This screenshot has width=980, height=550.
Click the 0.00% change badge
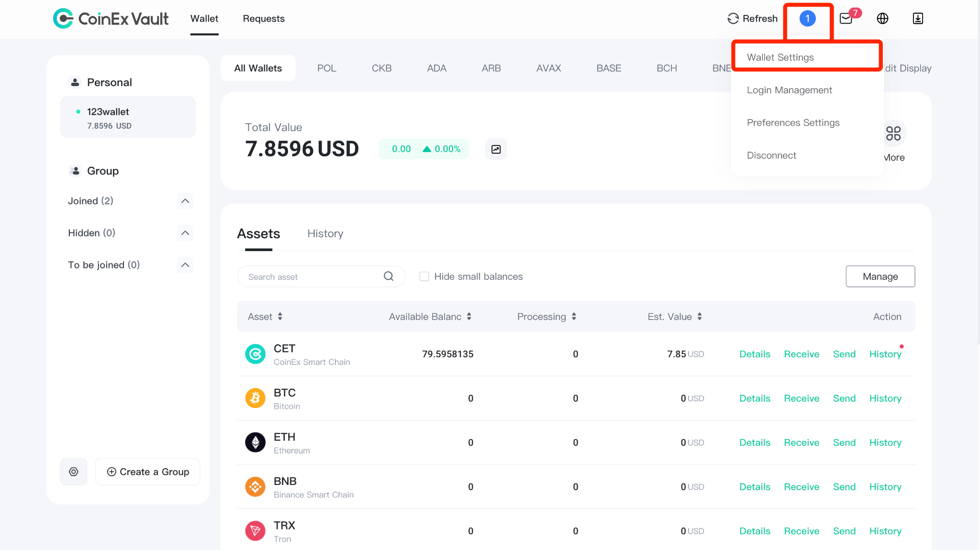423,149
